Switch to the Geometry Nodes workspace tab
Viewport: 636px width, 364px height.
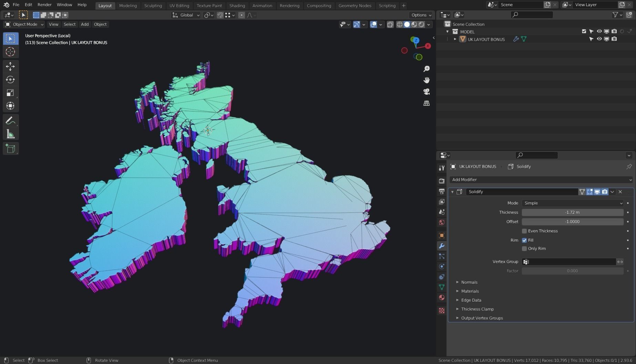click(355, 6)
